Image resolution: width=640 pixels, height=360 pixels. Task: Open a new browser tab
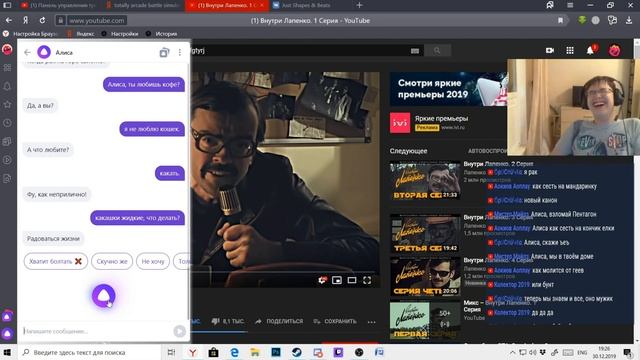359,5
